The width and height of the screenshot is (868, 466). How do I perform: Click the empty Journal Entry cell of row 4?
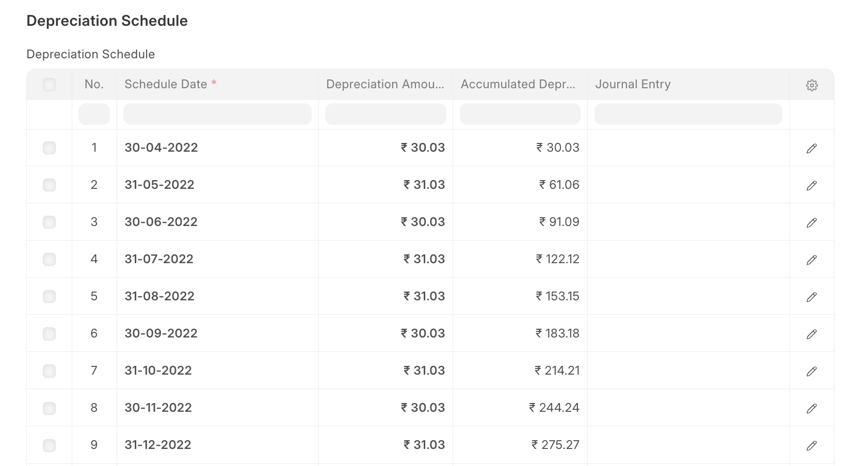pyautogui.click(x=688, y=259)
